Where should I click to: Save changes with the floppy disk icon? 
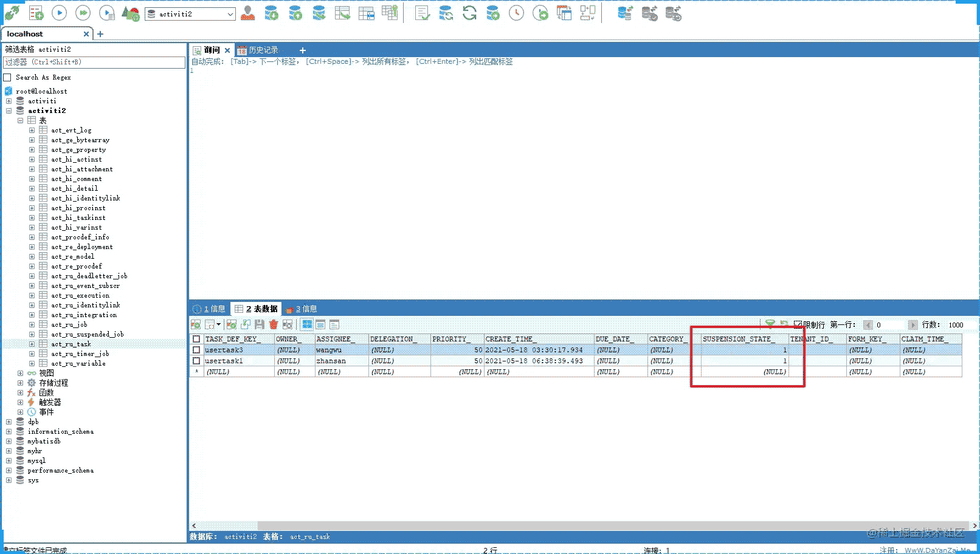(x=260, y=325)
